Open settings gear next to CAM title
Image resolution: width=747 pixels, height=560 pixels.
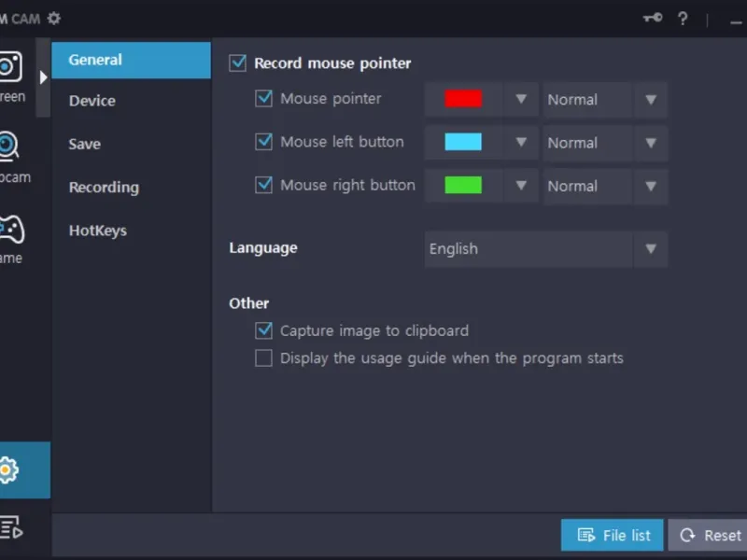point(54,19)
